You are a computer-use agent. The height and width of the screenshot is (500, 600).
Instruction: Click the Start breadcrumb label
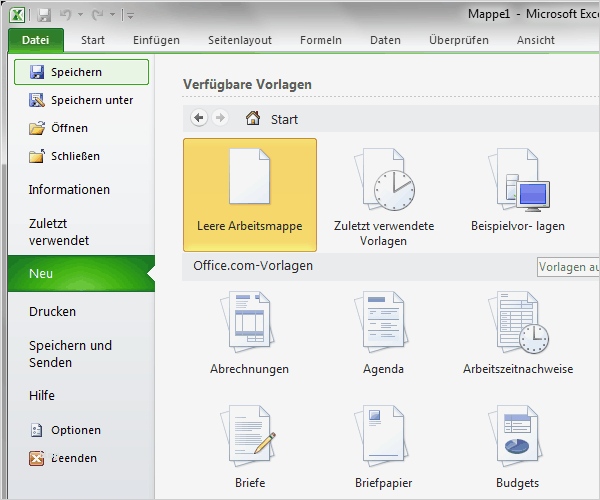pyautogui.click(x=284, y=119)
